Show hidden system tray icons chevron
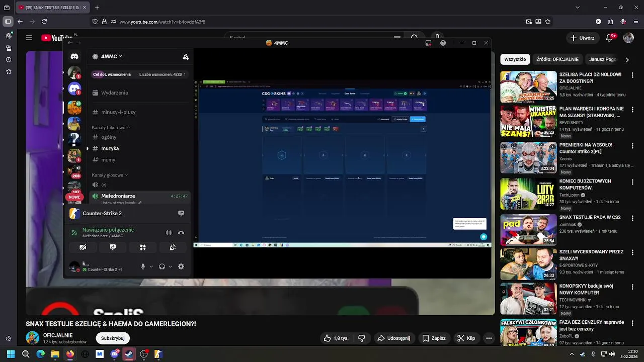Image resolution: width=644 pixels, height=362 pixels. 572,354
